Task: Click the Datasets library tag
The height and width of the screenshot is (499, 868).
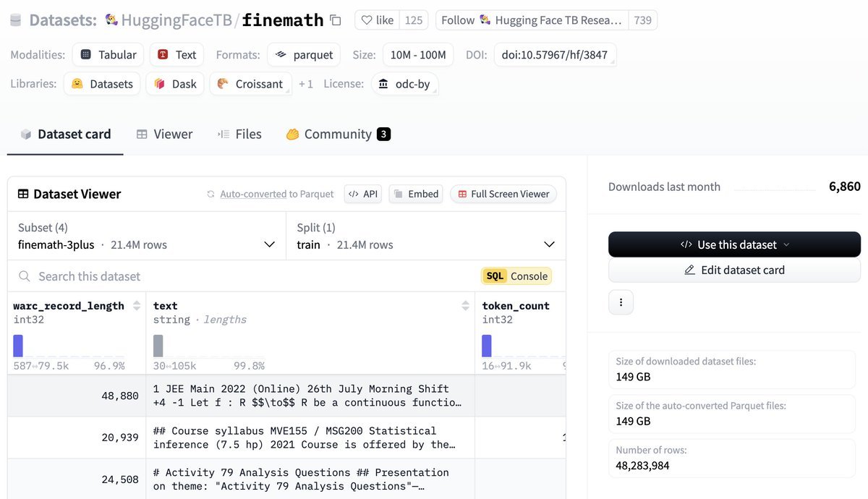Action: coord(102,84)
